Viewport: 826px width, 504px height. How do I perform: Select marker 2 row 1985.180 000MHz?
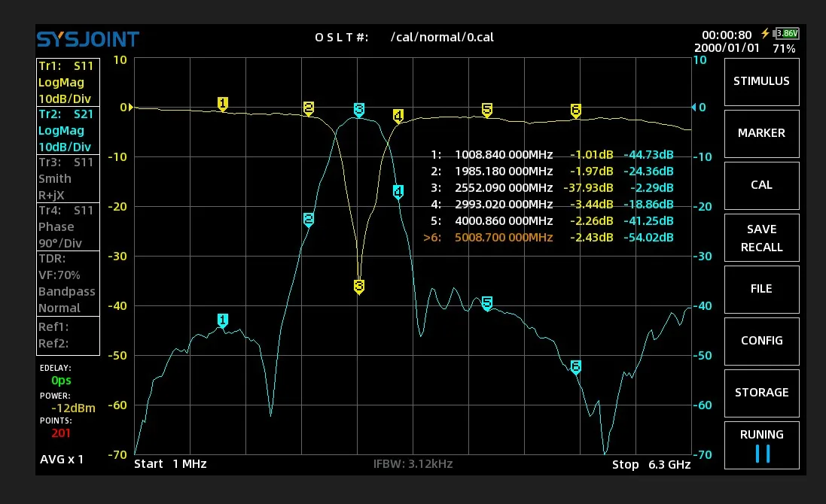point(551,171)
